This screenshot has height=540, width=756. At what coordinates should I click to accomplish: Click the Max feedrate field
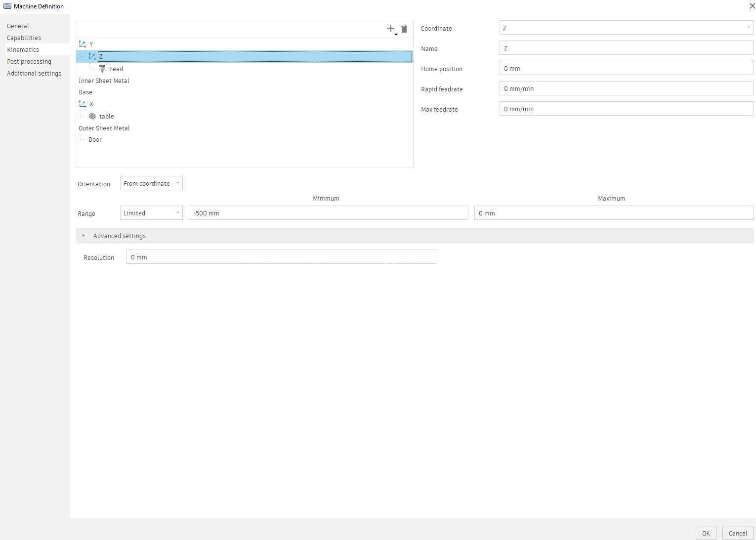(626, 109)
